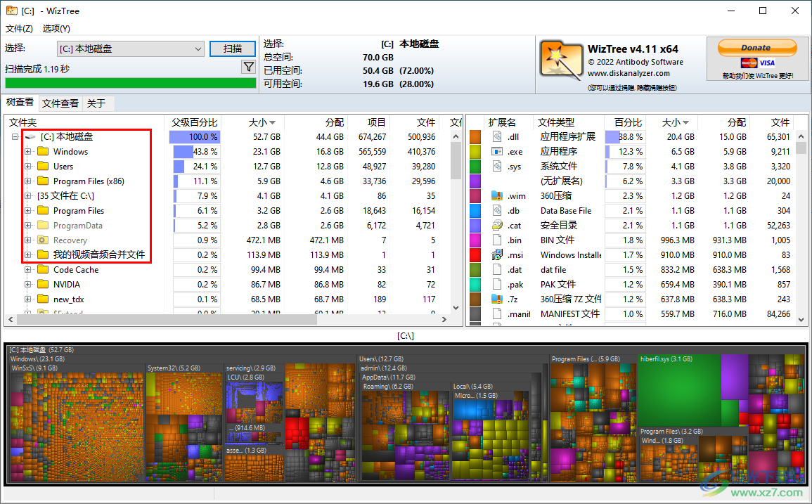Expand the NVIDIA folder node

tap(27, 285)
